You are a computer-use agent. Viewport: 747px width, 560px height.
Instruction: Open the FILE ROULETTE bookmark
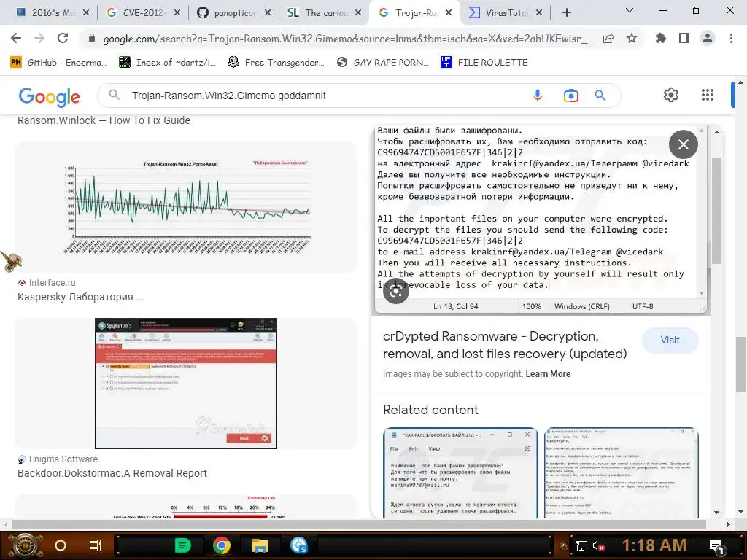[484, 63]
